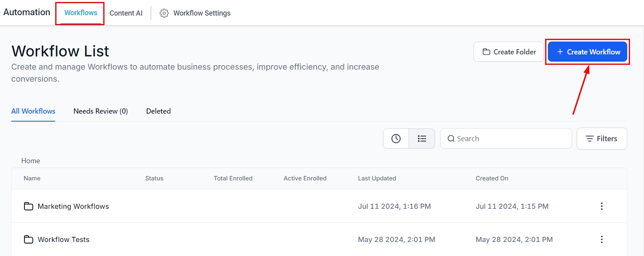Click the Name column header
This screenshot has height=256, width=644.
click(x=32, y=178)
